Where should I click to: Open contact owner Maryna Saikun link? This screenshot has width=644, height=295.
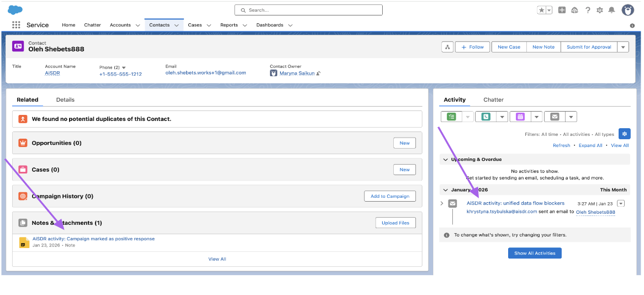click(297, 73)
